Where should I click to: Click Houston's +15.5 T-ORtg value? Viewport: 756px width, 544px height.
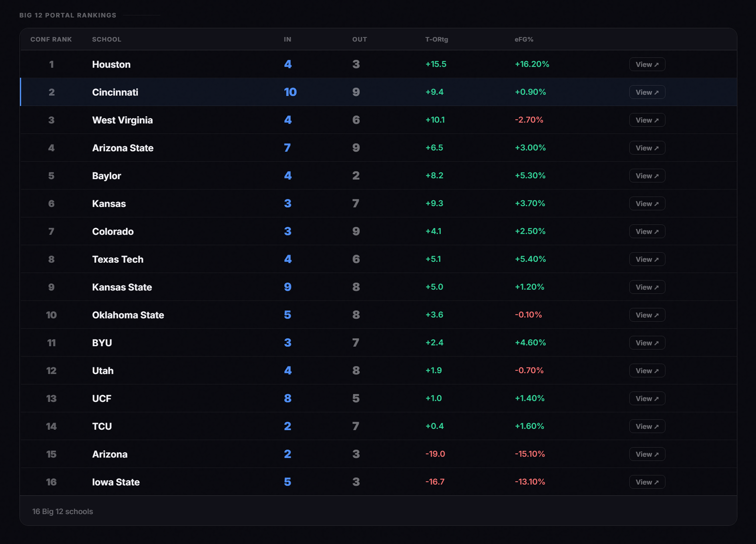tap(436, 64)
